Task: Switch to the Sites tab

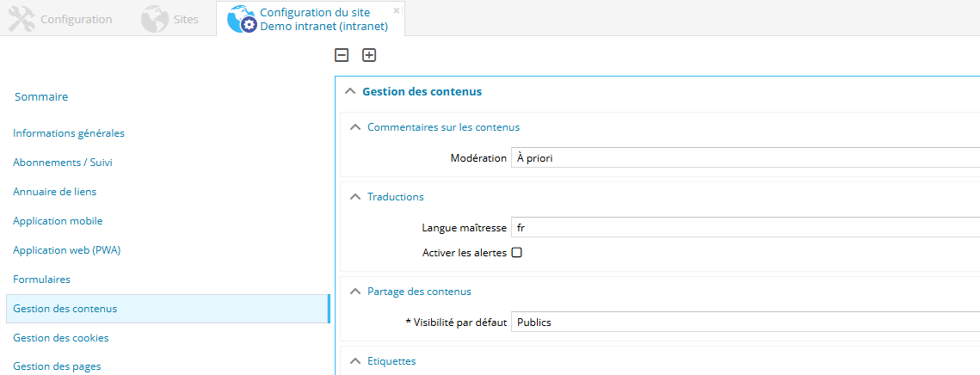Action: pos(186,19)
